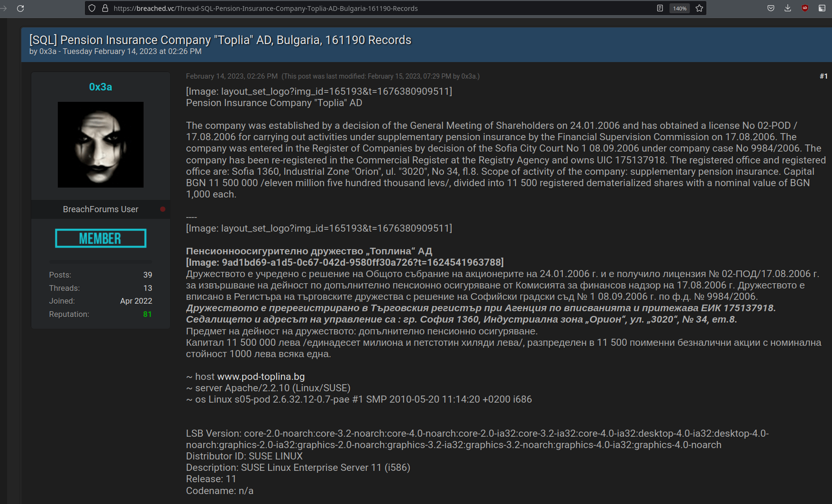The height and width of the screenshot is (504, 832).
Task: Click the "Distributor ID: SUSE LINUX" line
Action: [244, 456]
